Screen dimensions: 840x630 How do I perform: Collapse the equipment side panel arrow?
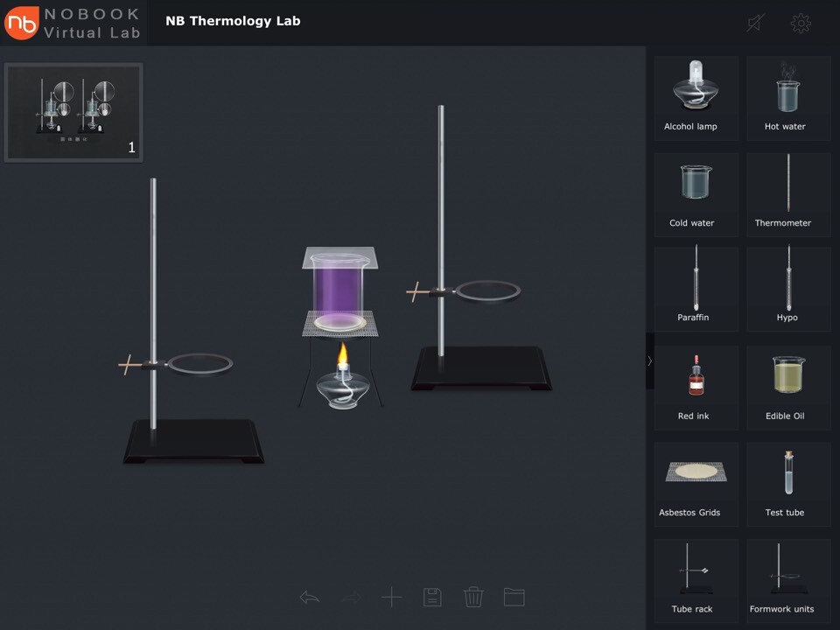point(649,360)
